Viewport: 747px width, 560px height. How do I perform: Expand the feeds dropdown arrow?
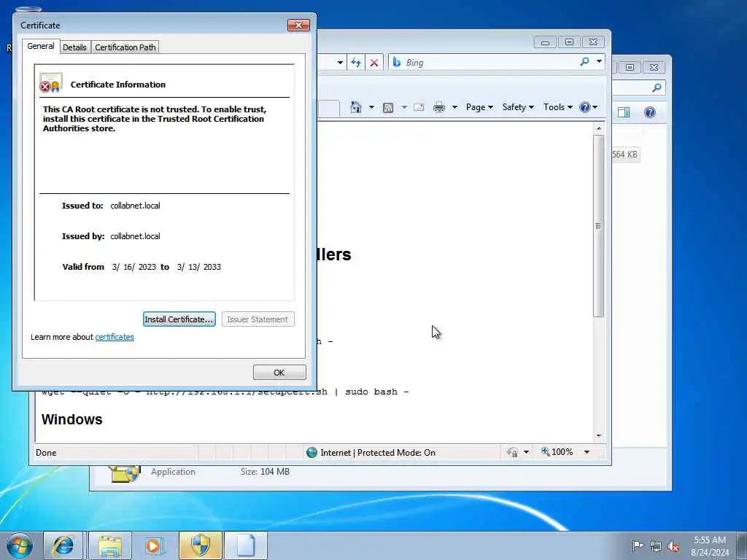[404, 107]
